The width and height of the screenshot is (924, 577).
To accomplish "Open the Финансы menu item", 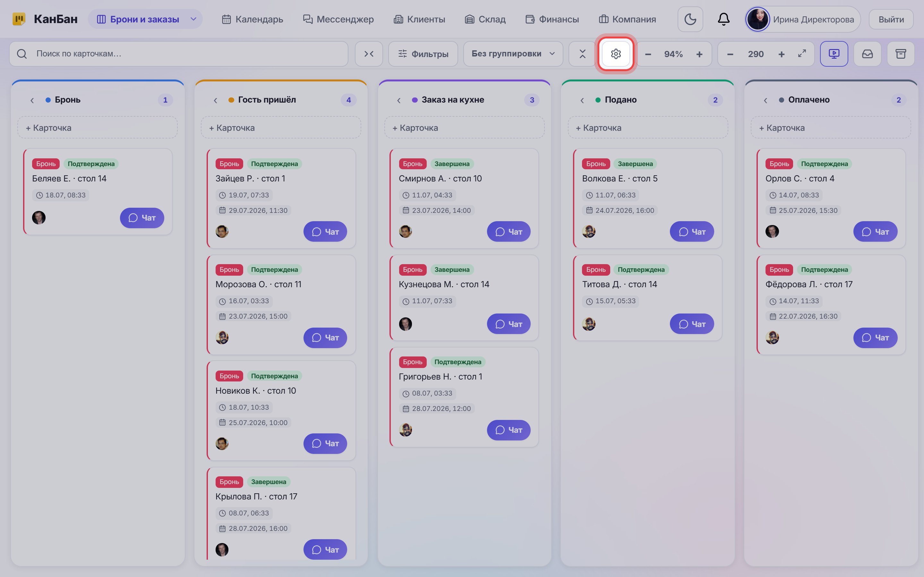I will (552, 19).
